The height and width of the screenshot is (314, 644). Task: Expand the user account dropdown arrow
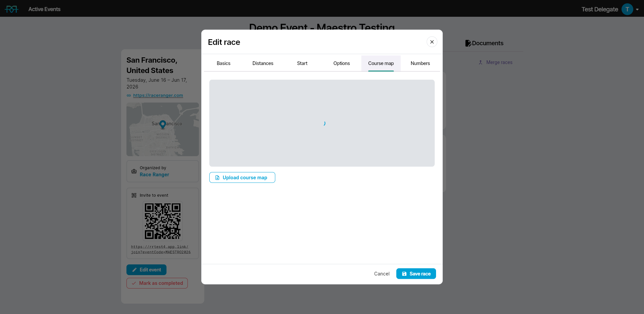point(637,9)
